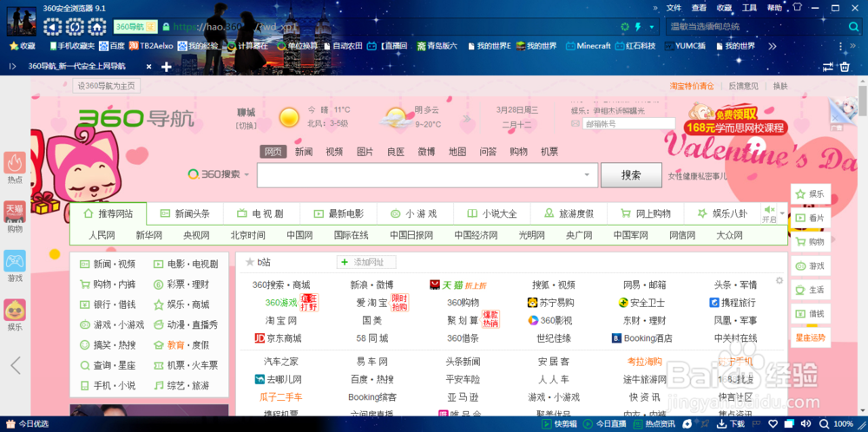
Task: Click the 搜索 search button
Action: (x=631, y=175)
